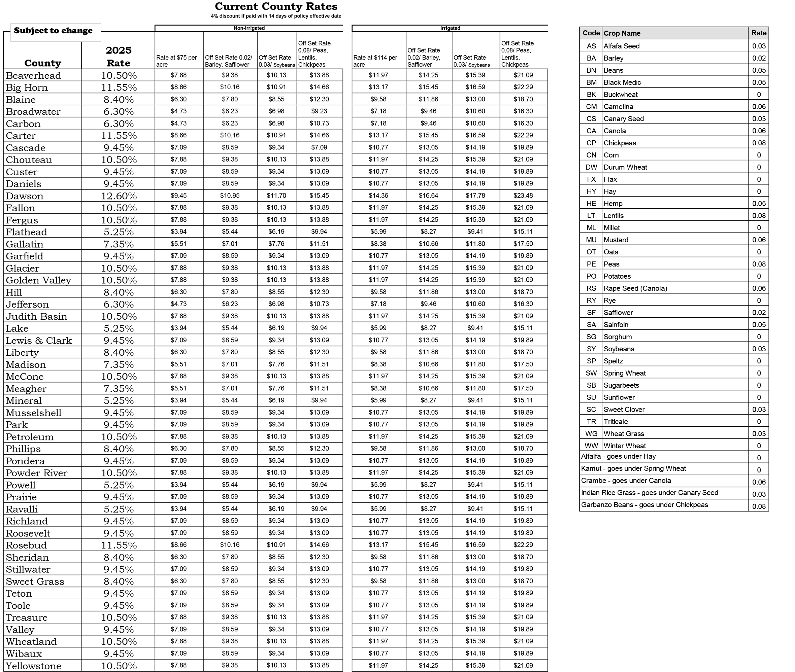
Task: Select the CP Chickpeas code cell
Action: coord(591,143)
